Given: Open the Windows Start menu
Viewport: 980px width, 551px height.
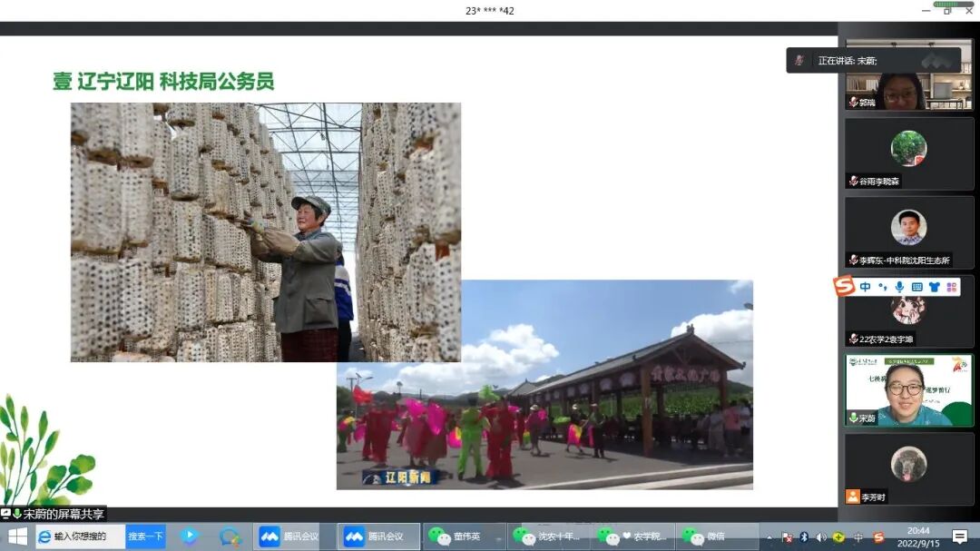Looking at the screenshot, I should (x=17, y=536).
